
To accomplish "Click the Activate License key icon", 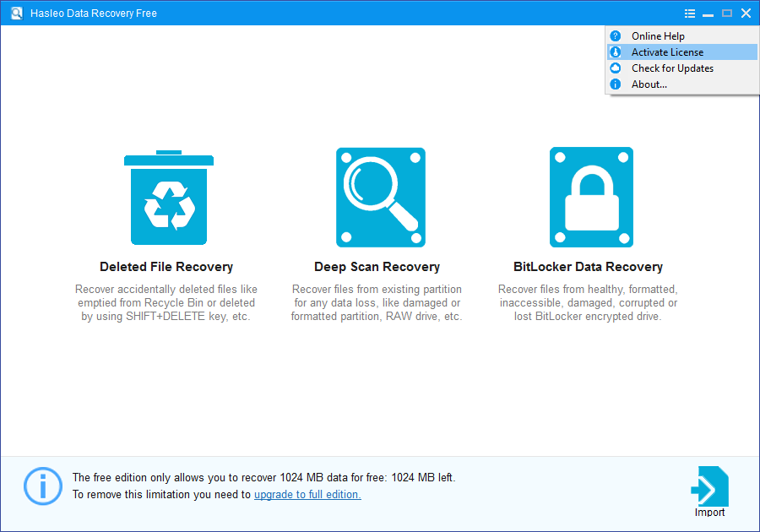I will point(616,52).
